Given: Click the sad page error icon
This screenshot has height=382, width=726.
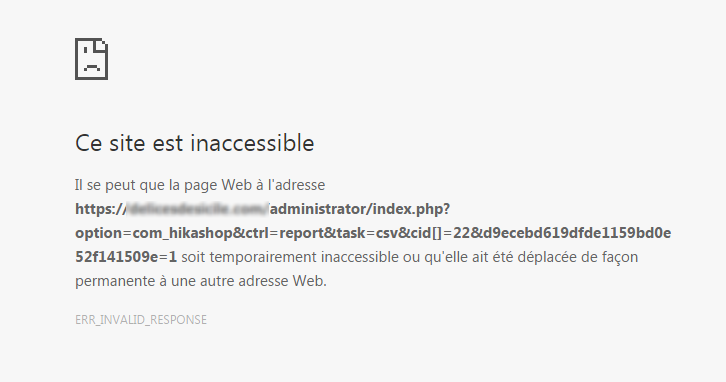Looking at the screenshot, I should tap(92, 59).
